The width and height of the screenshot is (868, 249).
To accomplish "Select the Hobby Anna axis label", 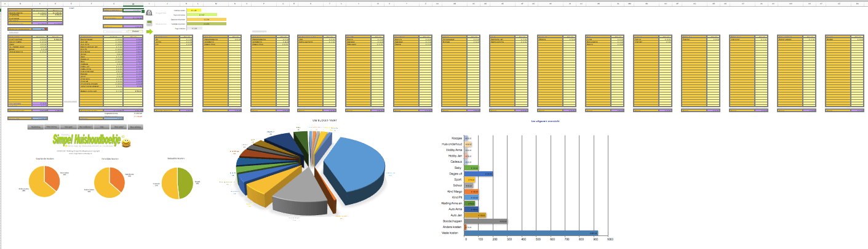I will (x=455, y=150).
